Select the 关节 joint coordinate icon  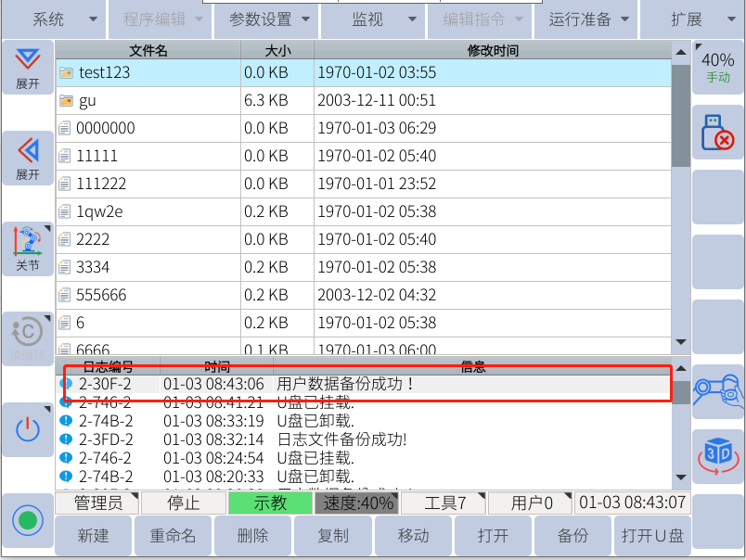tap(28, 248)
